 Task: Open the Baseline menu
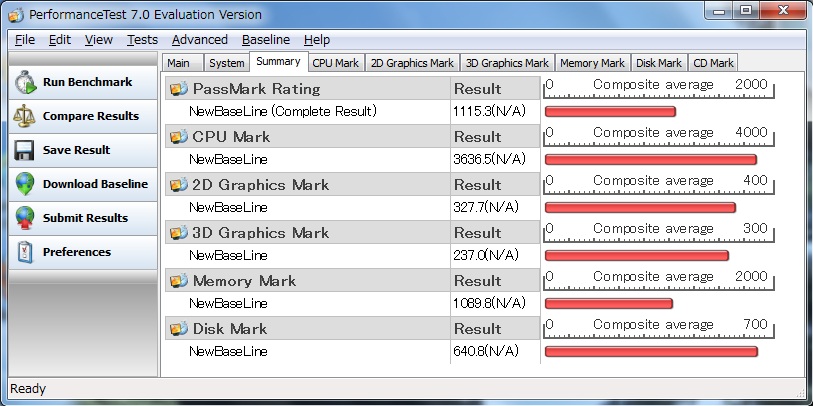pos(266,40)
